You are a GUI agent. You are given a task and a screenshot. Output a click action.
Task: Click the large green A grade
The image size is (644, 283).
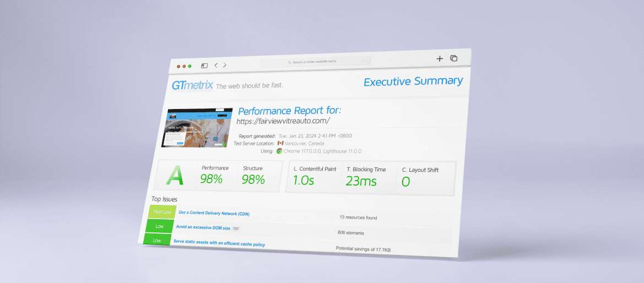175,176
